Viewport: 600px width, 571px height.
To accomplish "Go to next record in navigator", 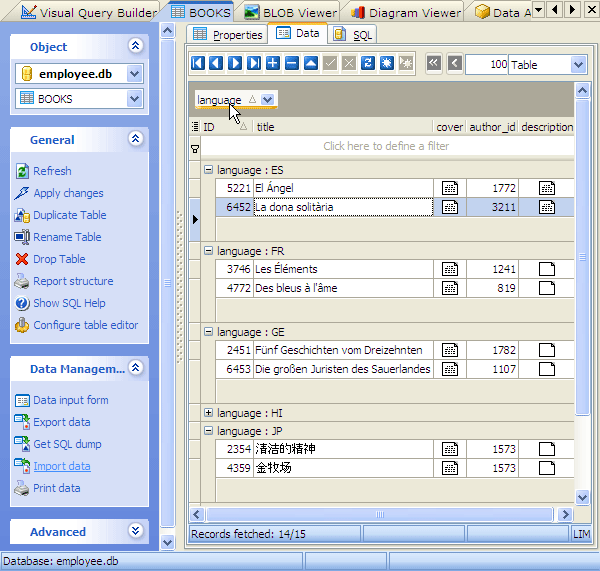I will click(x=235, y=63).
